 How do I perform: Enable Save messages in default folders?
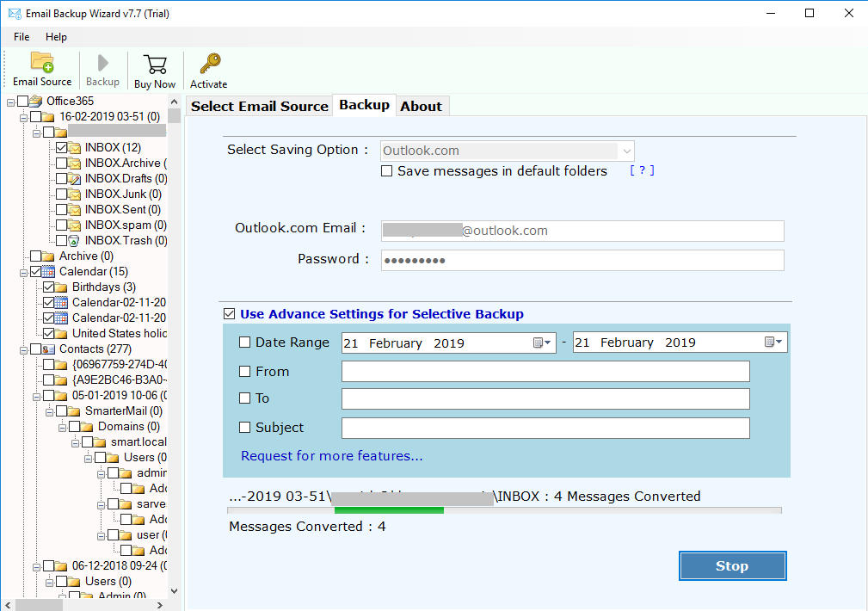(386, 171)
